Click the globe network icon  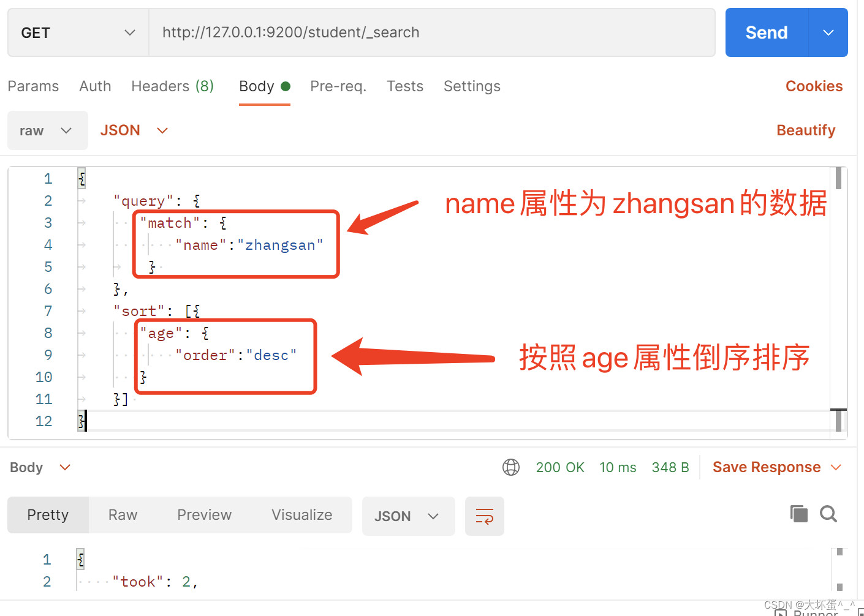[x=511, y=467]
